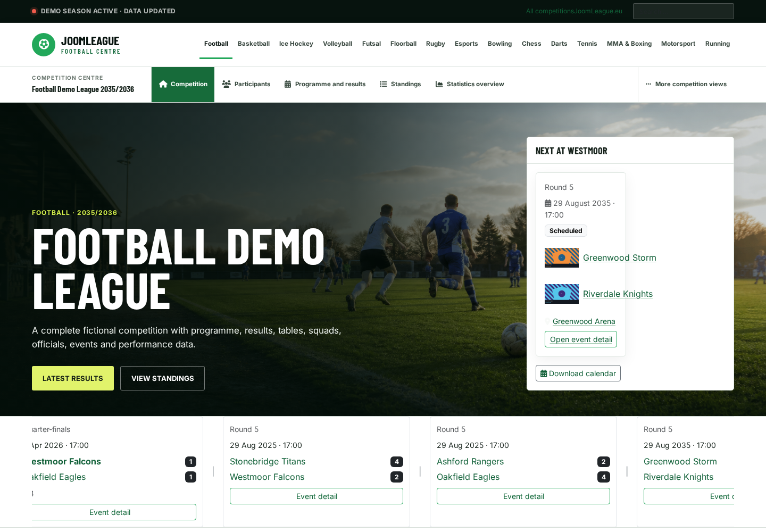This screenshot has width=766, height=532.
Task: Click the View Standings button
Action: pyautogui.click(x=162, y=378)
